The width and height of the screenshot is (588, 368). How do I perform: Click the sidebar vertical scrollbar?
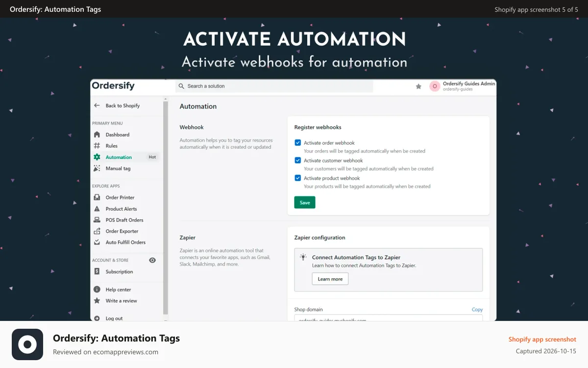(166, 208)
